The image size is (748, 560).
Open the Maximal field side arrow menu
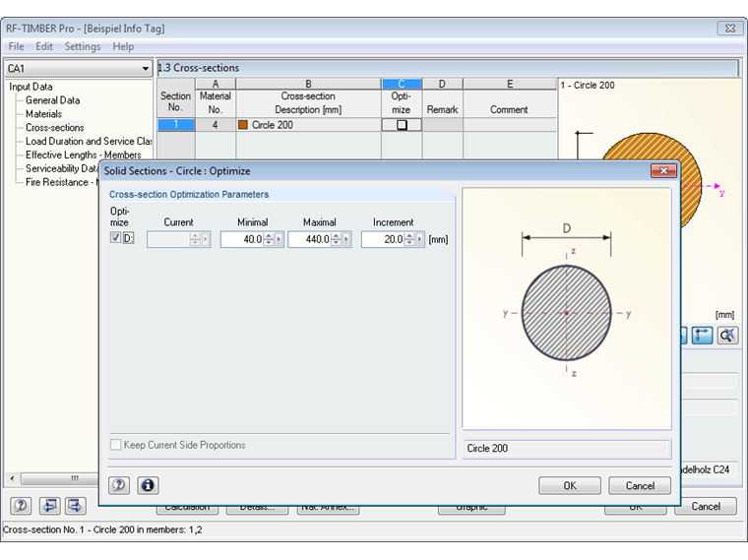pyautogui.click(x=346, y=239)
